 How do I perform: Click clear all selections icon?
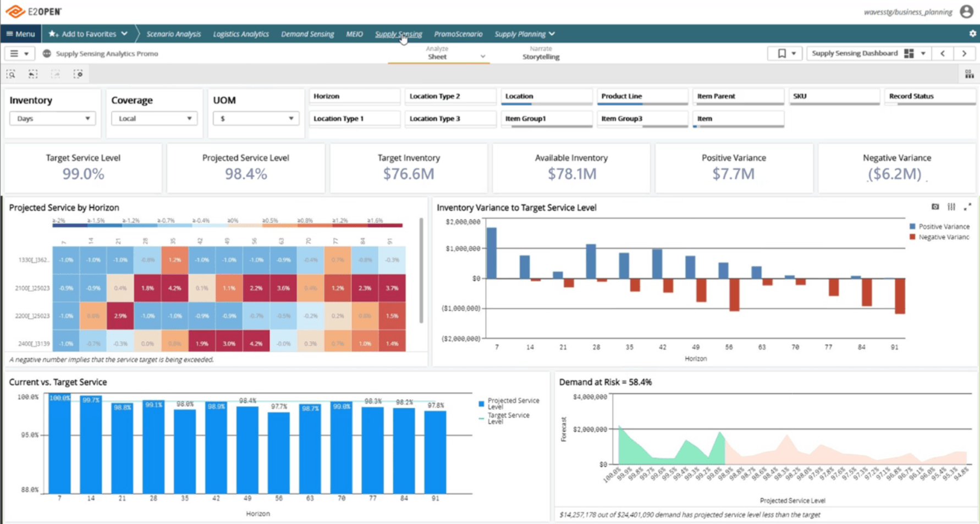point(78,74)
